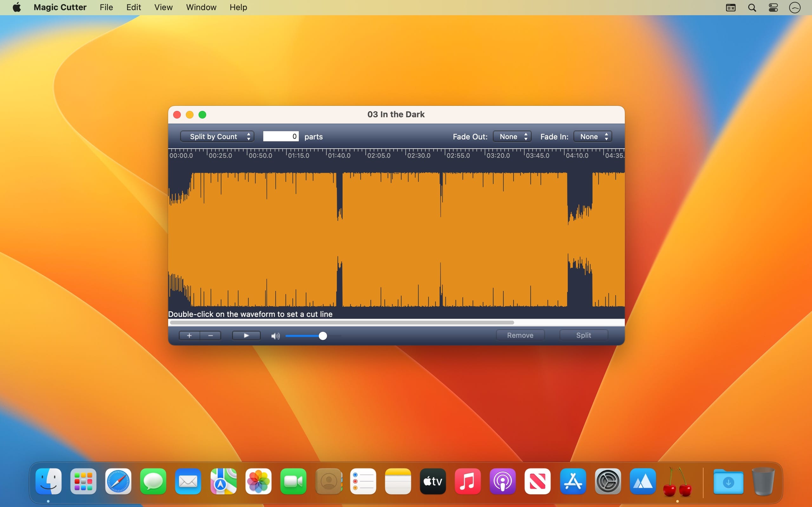The height and width of the screenshot is (507, 812).
Task: Click the Split button
Action: (x=583, y=335)
